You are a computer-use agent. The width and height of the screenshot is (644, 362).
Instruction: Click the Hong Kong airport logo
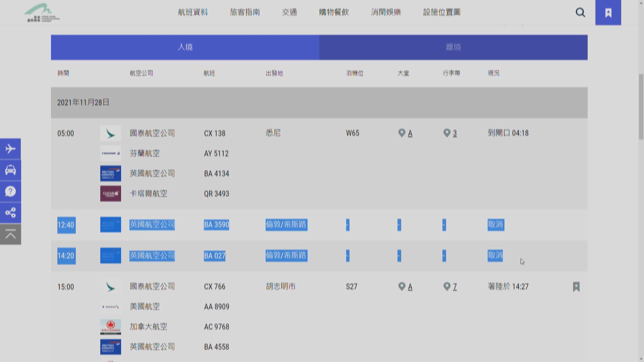pyautogui.click(x=42, y=13)
